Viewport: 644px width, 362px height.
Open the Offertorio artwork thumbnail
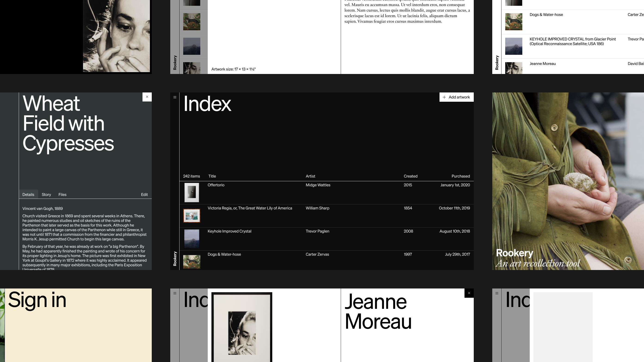coord(192,192)
